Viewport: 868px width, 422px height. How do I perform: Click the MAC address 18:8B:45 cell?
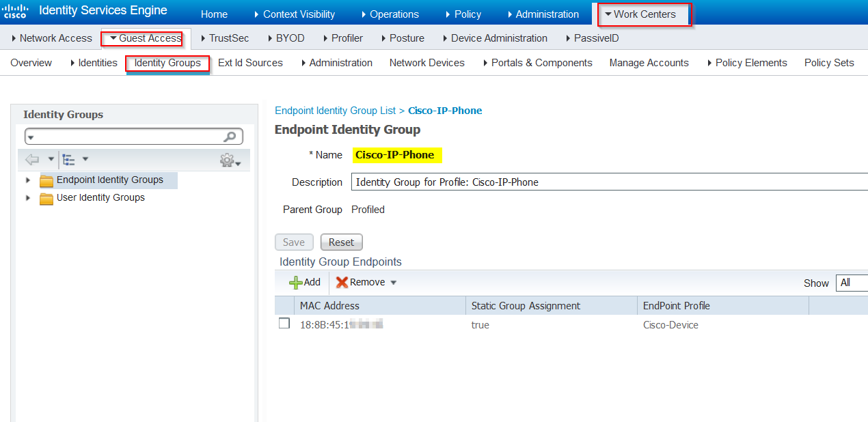pos(341,325)
